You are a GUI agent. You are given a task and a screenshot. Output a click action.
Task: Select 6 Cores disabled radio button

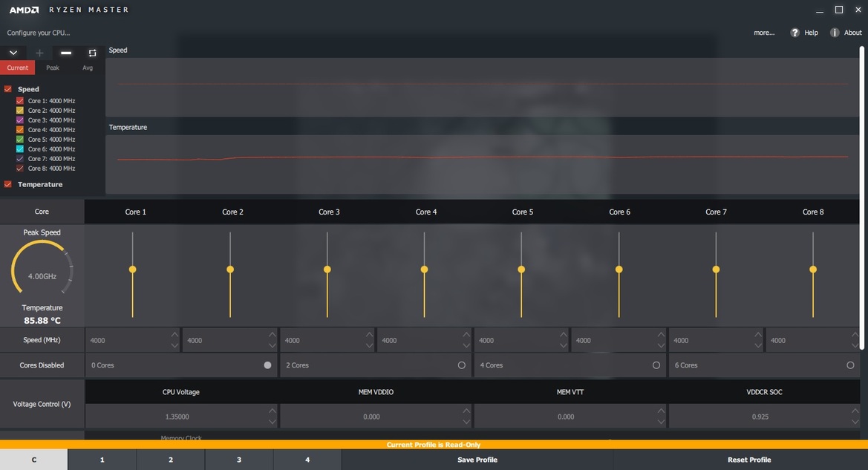(x=850, y=365)
